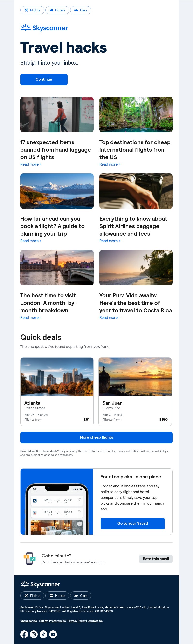193x644 pixels.
Task: Open the Privacy Policy link
Action: (x=76, y=621)
